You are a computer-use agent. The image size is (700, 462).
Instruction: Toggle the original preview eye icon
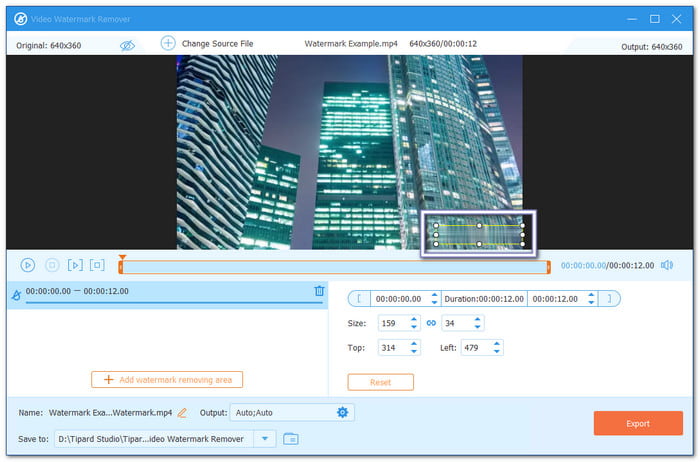point(127,45)
